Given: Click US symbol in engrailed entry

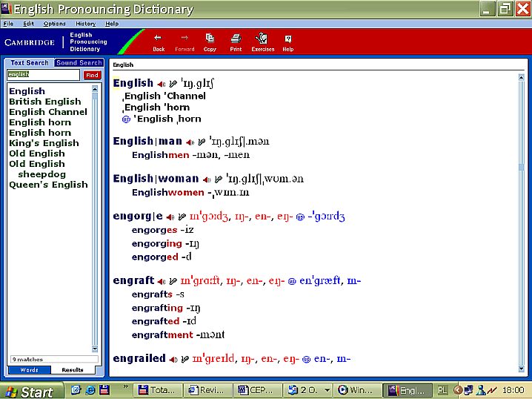Looking at the screenshot, I should (306, 359).
